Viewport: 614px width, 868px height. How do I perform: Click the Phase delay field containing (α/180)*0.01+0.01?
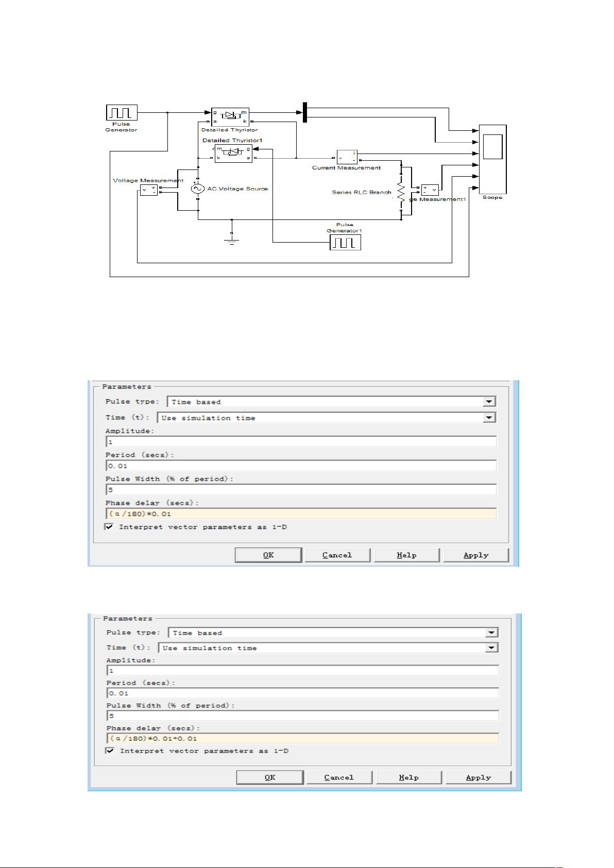tap(303, 738)
